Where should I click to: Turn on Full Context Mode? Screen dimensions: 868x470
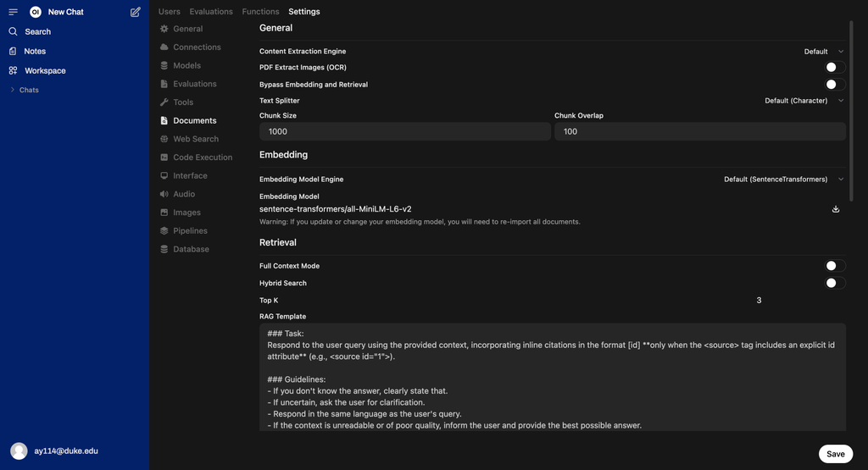835,266
